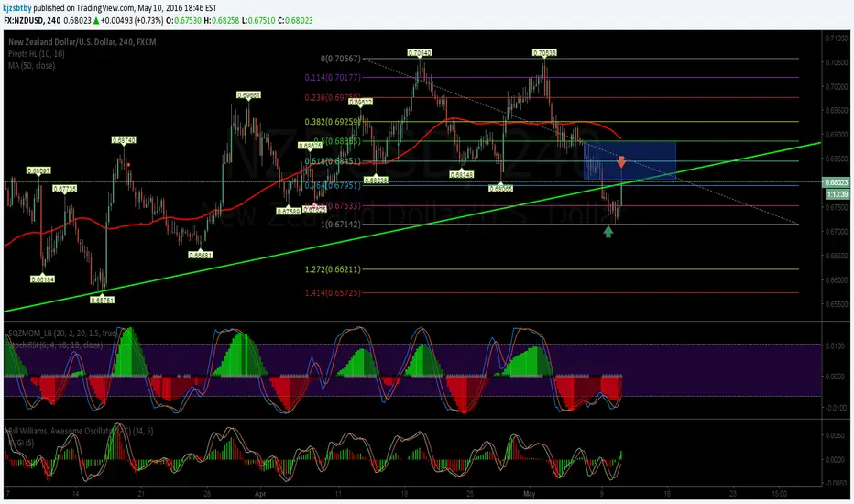
Task: Click the 'May' date label on the time axis
Action: [530, 494]
